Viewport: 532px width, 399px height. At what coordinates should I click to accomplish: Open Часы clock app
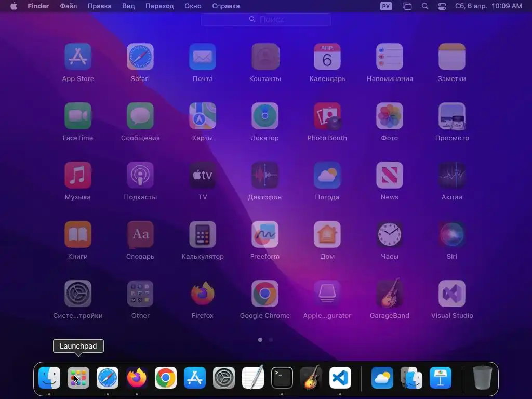tap(390, 234)
